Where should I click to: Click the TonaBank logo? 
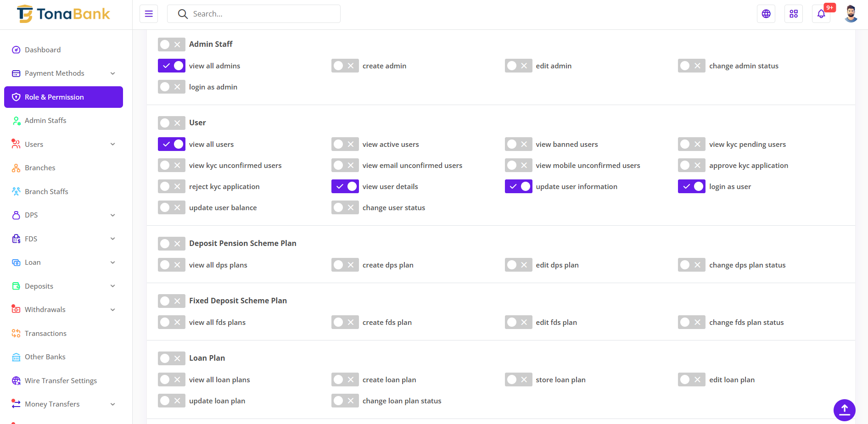tap(64, 14)
